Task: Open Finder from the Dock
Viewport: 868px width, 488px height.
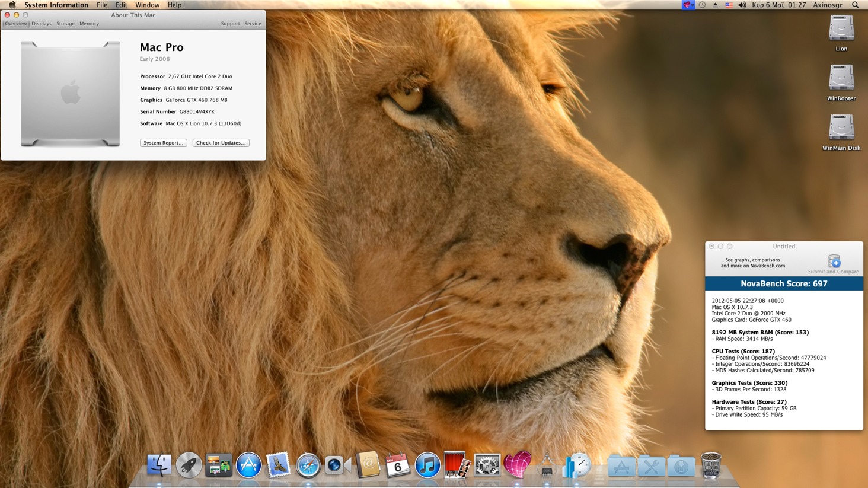Action: pyautogui.click(x=159, y=465)
